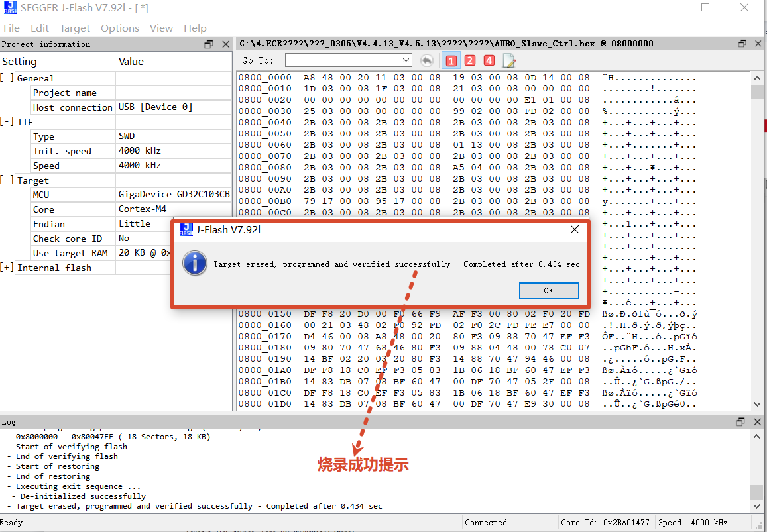The image size is (767, 532).
Task: Click the Log panel scroll-down arrow
Action: [757, 505]
